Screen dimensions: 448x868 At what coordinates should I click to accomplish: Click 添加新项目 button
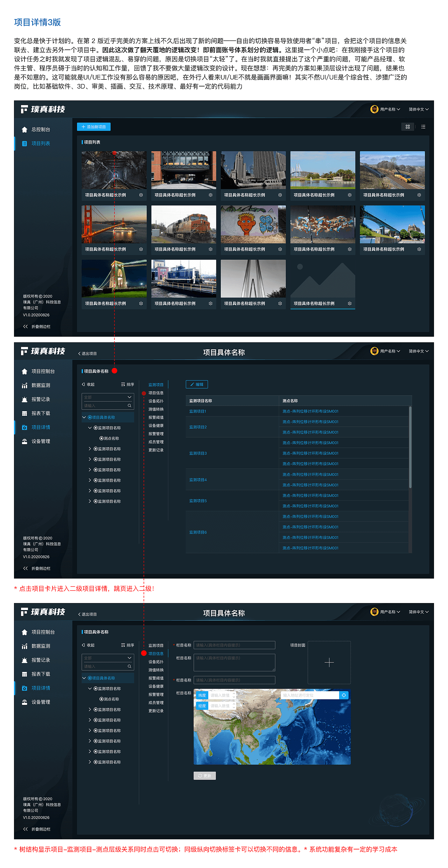[x=94, y=127]
